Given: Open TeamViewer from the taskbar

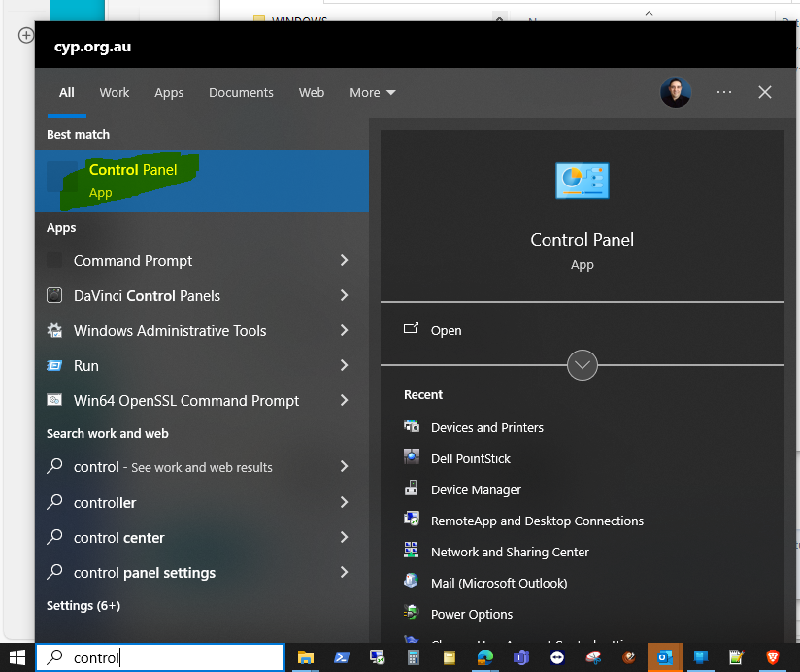Looking at the screenshot, I should pyautogui.click(x=557, y=657).
